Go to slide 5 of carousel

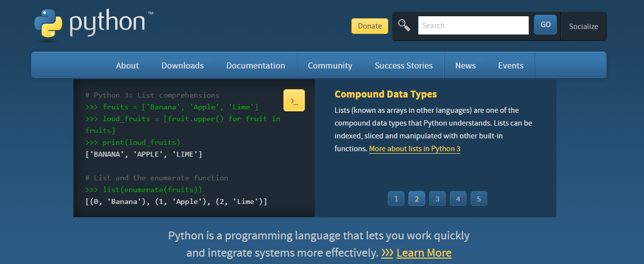[x=479, y=199]
